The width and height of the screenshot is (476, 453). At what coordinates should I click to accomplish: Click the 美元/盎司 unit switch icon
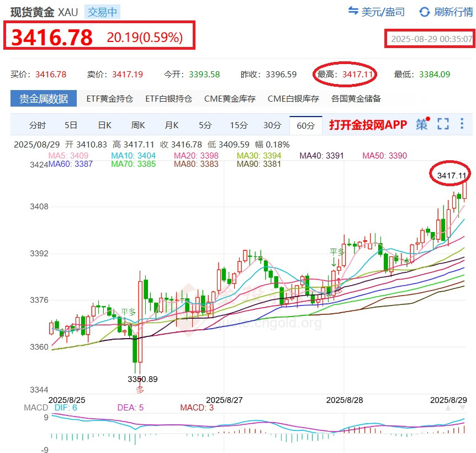354,12
